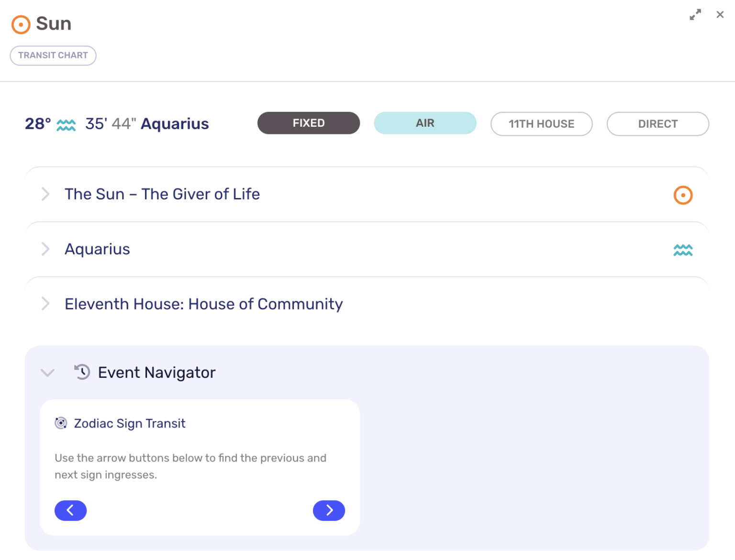Go to the previous sign ingress

coord(70,510)
